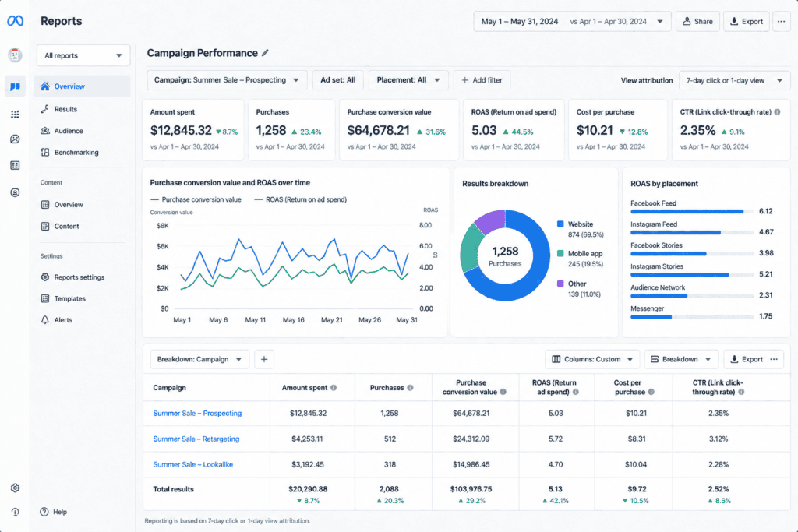Click the top Export button
Viewport: 798px width, 532px height.
746,21
